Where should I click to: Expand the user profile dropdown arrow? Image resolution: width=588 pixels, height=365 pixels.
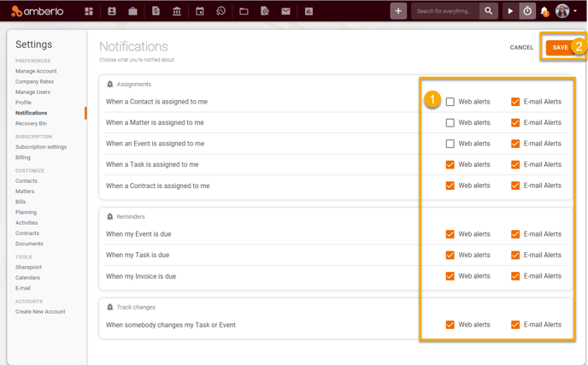pyautogui.click(x=575, y=11)
